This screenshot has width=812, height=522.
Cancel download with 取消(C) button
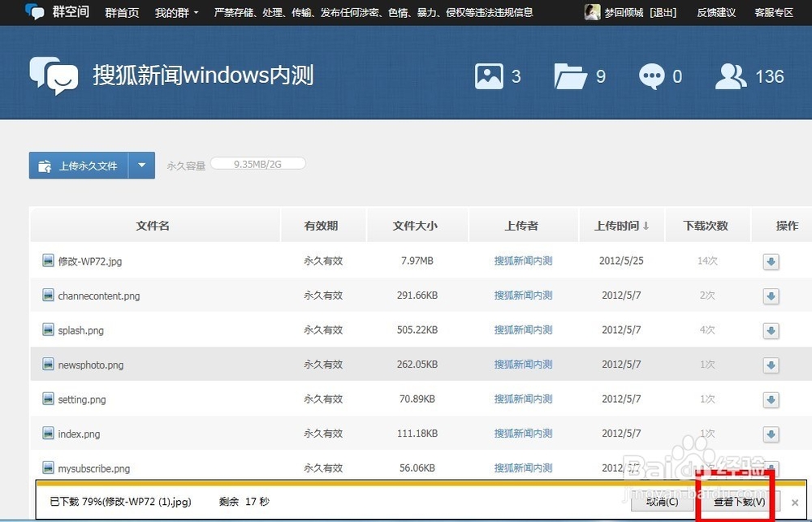[662, 501]
